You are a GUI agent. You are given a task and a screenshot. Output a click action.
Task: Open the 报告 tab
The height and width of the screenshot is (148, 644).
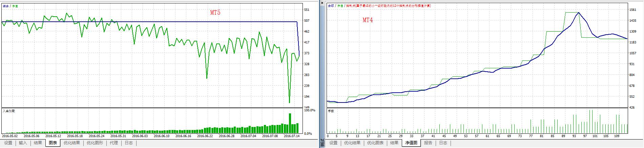(x=428, y=143)
